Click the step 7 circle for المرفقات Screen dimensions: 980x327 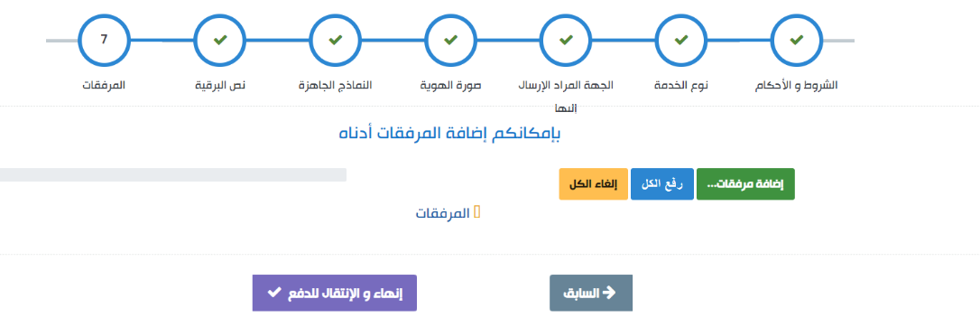[x=104, y=40]
